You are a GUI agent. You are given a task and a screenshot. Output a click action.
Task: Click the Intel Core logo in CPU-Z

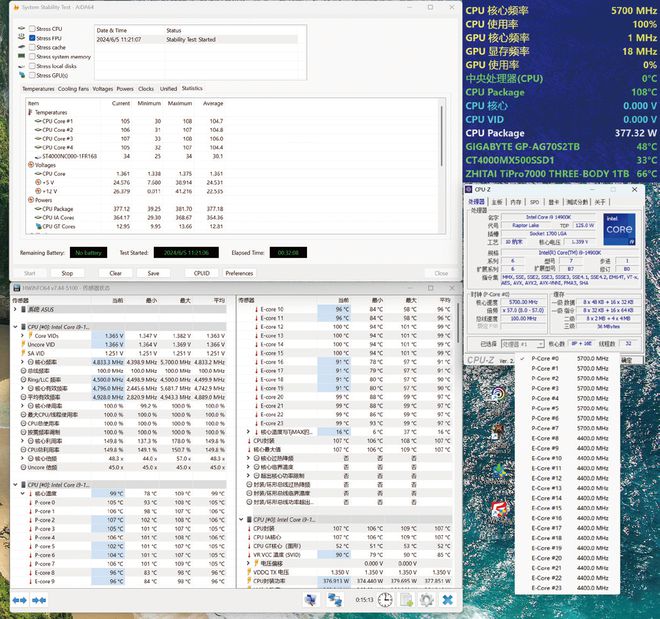[x=619, y=229]
